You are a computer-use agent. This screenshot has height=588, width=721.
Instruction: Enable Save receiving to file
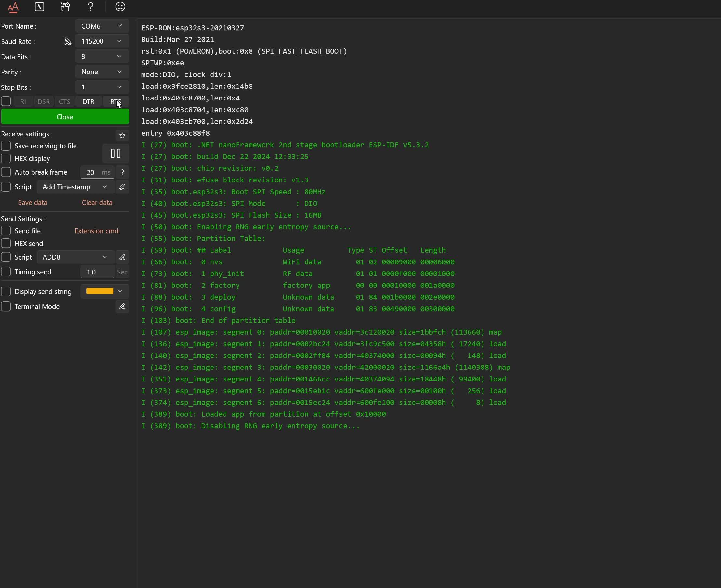tap(6, 146)
